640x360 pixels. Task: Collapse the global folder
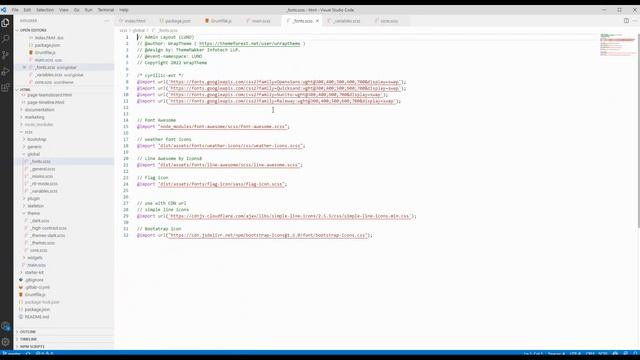[33, 154]
